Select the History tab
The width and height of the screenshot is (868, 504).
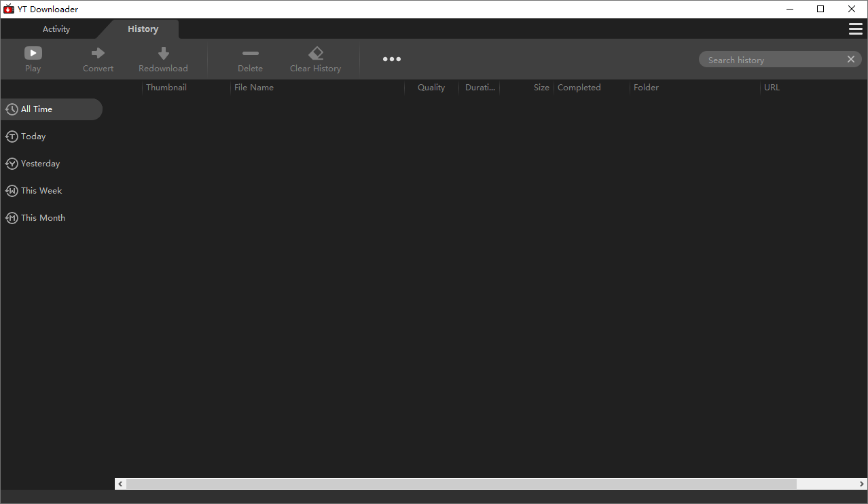143,29
